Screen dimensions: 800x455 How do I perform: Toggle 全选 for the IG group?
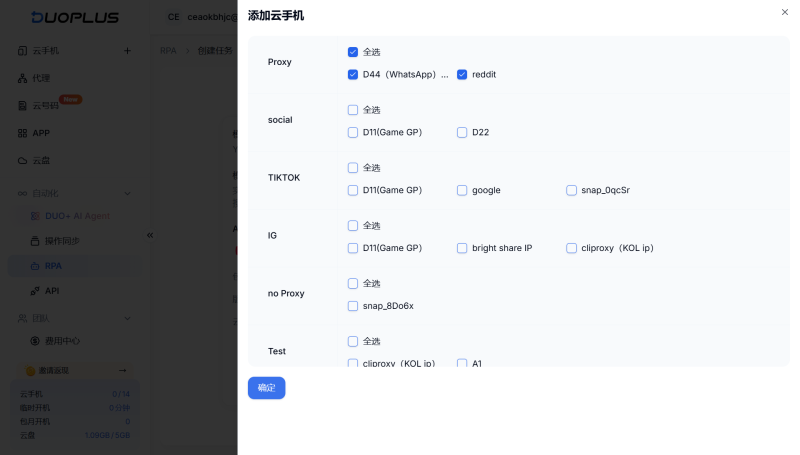pos(353,225)
